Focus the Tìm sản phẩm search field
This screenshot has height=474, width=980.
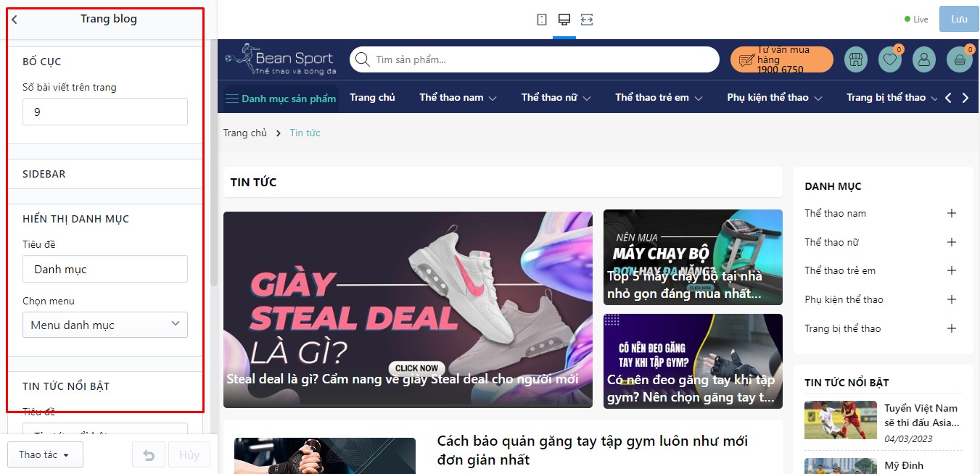tap(534, 59)
